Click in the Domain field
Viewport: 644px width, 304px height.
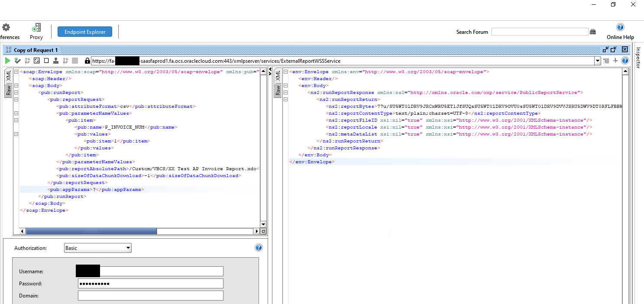point(150,295)
